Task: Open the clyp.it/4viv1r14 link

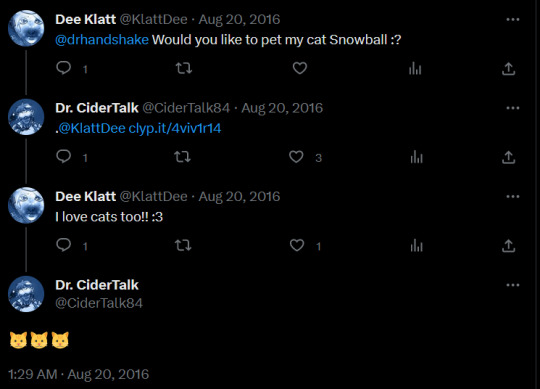Action: click(x=175, y=128)
